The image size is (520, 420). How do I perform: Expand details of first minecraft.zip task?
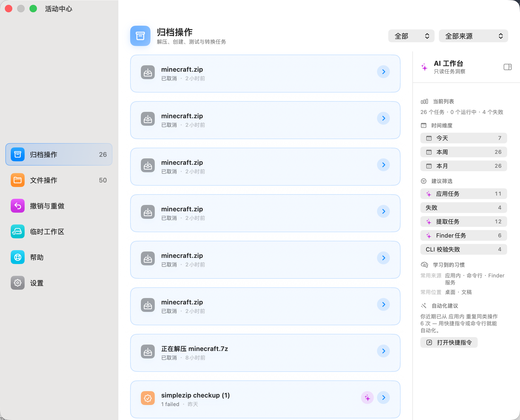pyautogui.click(x=383, y=72)
